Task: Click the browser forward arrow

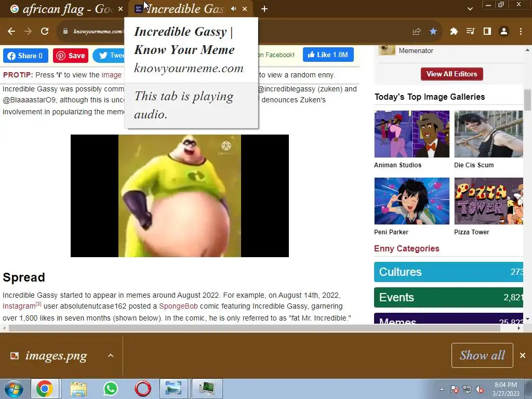Action: (x=28, y=31)
